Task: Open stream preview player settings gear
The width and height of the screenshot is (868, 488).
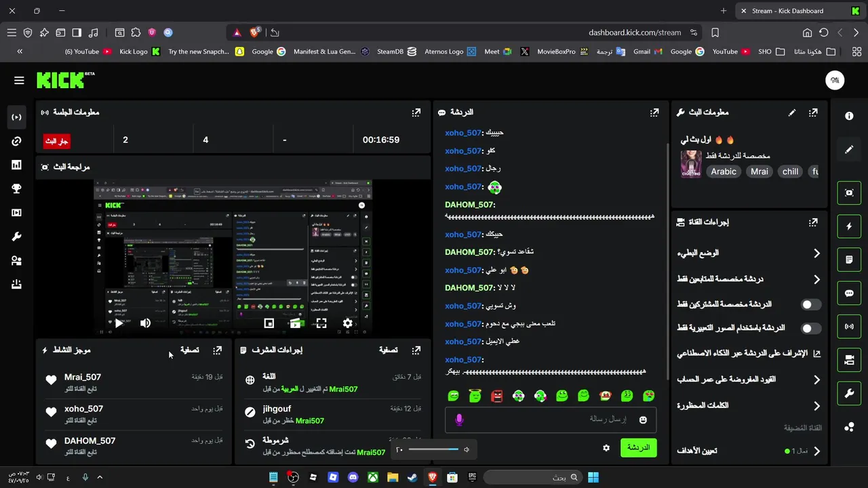Action: (348, 323)
